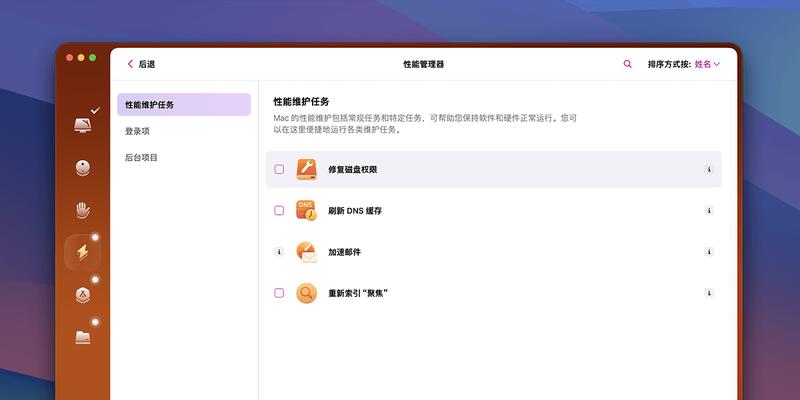Viewport: 800px width, 400px height.
Task: Show info for 刷新 DNS 缓存 task
Action: [709, 211]
